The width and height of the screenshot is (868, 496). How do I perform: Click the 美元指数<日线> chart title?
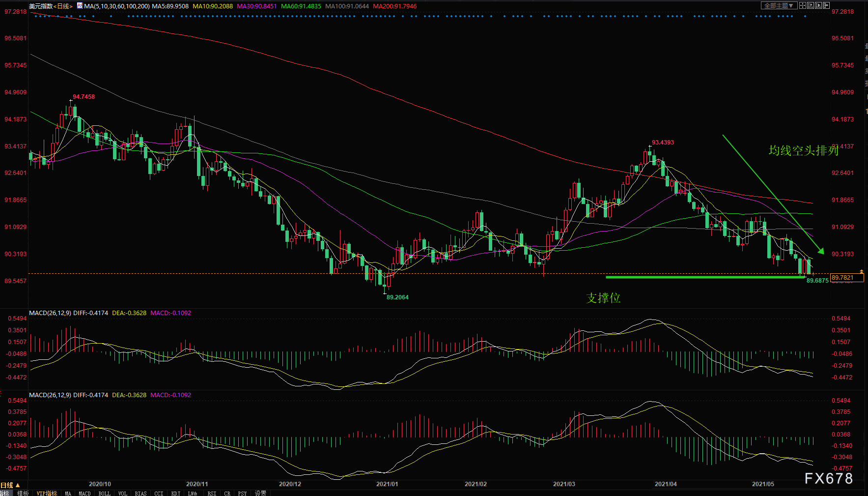click(x=51, y=6)
